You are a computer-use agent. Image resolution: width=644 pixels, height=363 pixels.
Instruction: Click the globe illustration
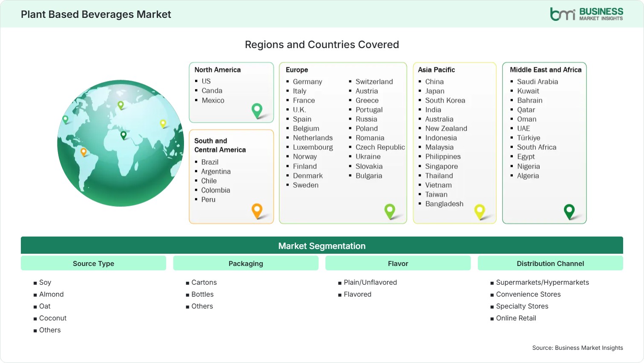tap(121, 143)
